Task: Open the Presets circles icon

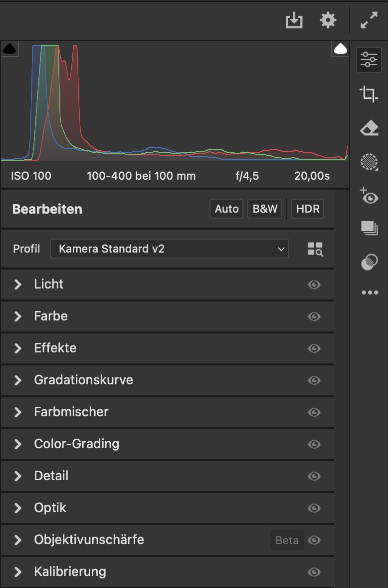Action: click(x=369, y=262)
